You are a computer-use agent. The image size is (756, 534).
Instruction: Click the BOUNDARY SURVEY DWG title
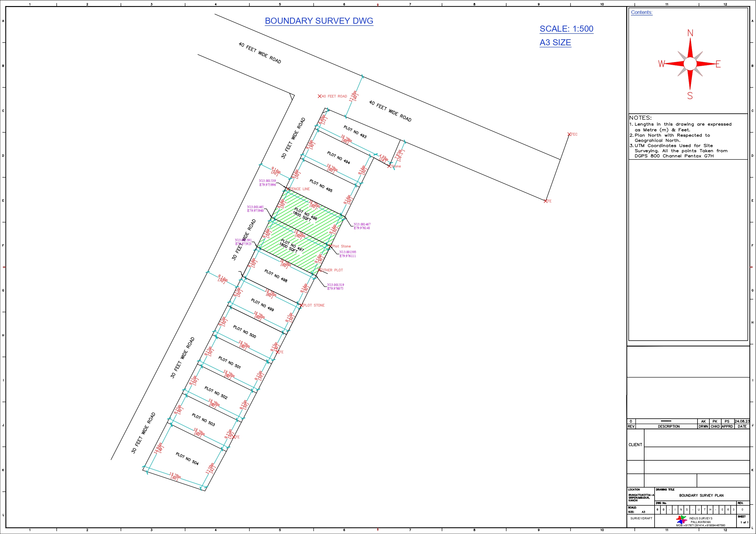pos(319,21)
